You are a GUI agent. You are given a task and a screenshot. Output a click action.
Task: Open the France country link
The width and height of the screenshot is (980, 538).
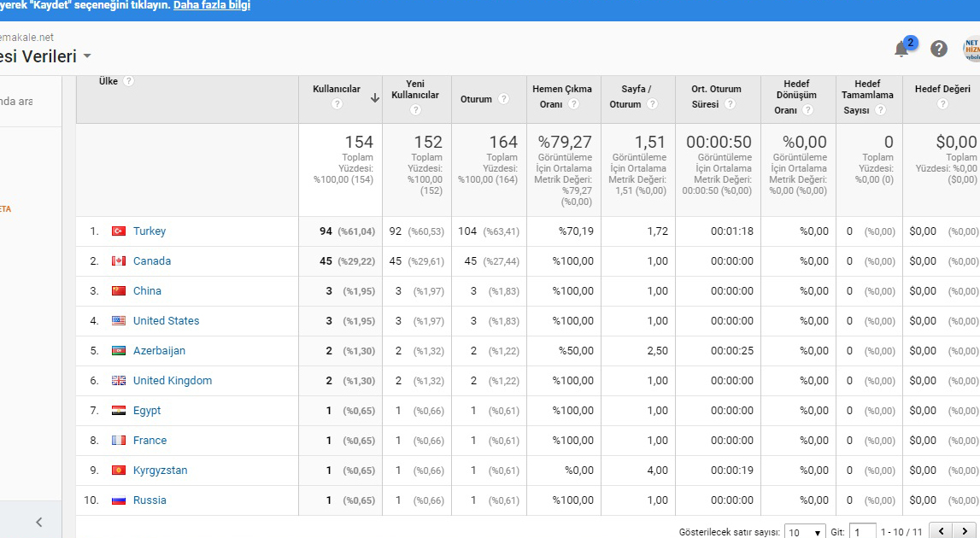pos(150,441)
